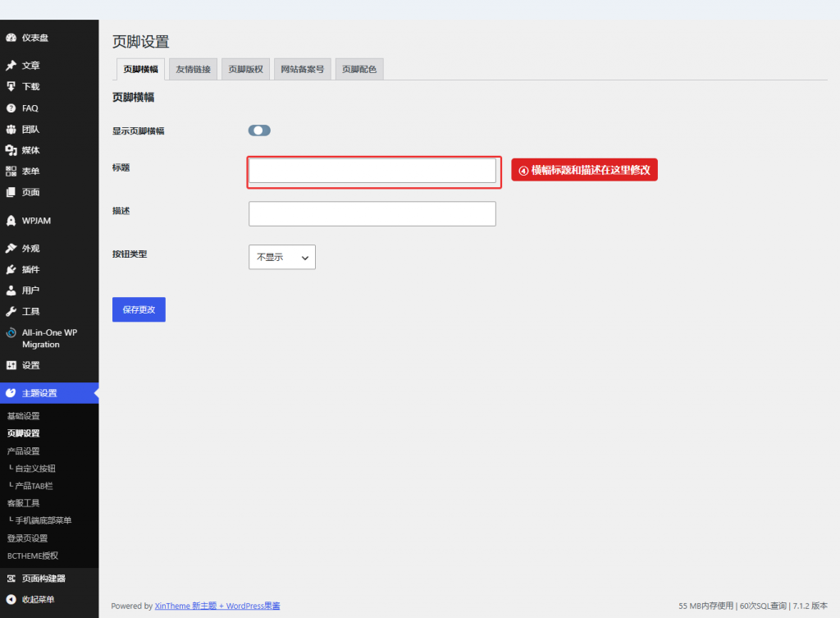Viewport: 840px width, 618px height.
Task: Click the 文章 pin icon
Action: coord(11,66)
